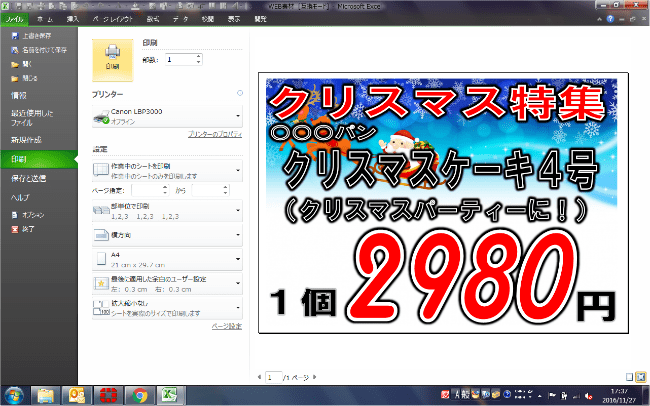This screenshot has width=650, height=406.
Task: Click the large Print (印刷) button
Action: 112,60
